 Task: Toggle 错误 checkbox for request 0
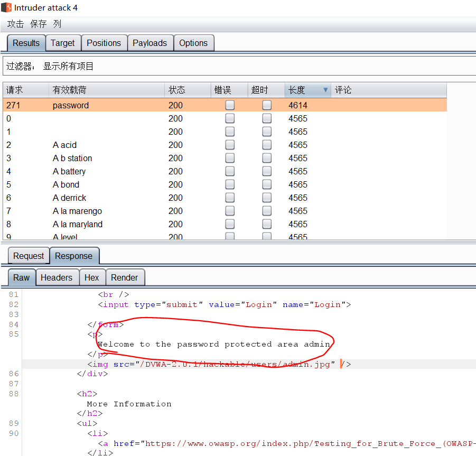click(x=230, y=118)
